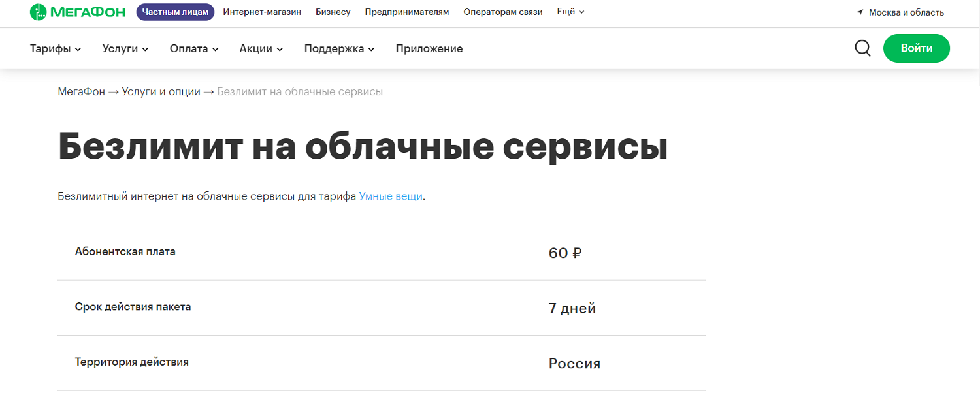Open the Интернет-магазин section
980x408 pixels.
[x=262, y=12]
